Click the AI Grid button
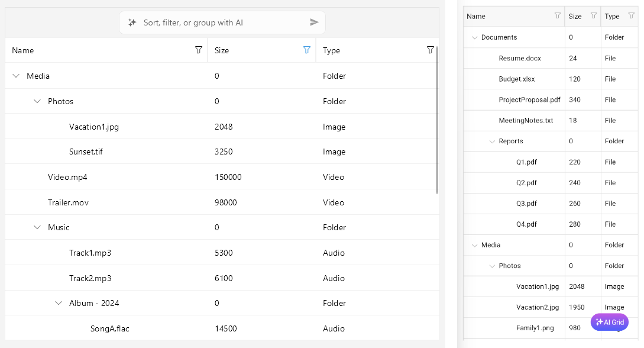The height and width of the screenshot is (348, 644). (610, 322)
